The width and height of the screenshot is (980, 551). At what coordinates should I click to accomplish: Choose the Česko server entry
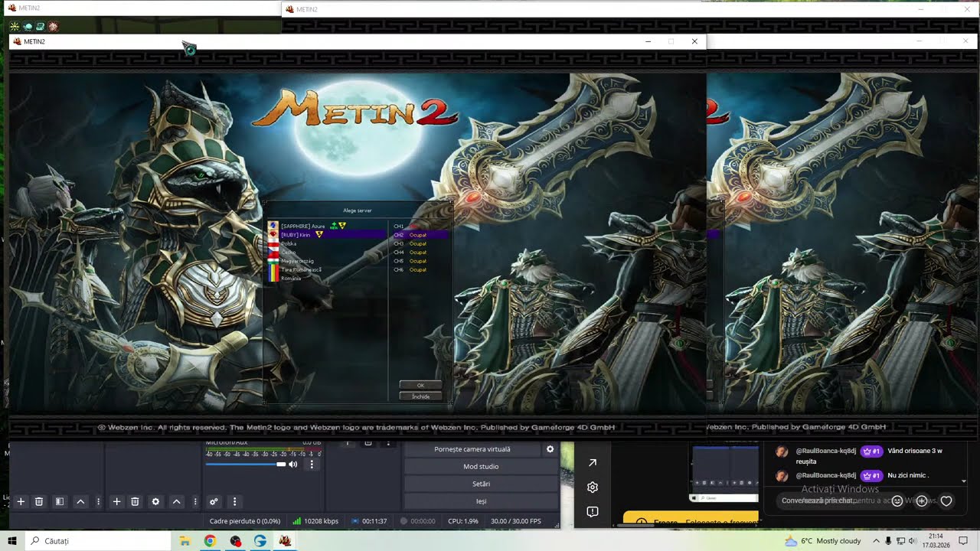pos(326,252)
